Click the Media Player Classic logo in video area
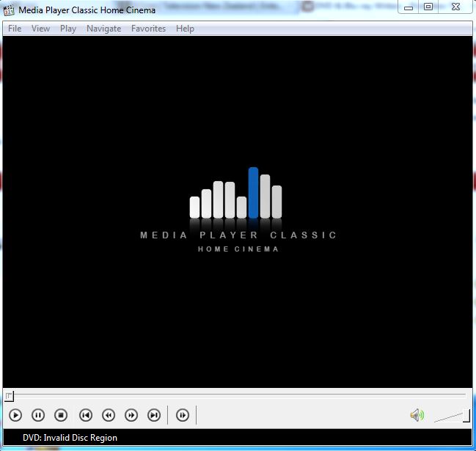476x451 pixels. click(x=238, y=210)
